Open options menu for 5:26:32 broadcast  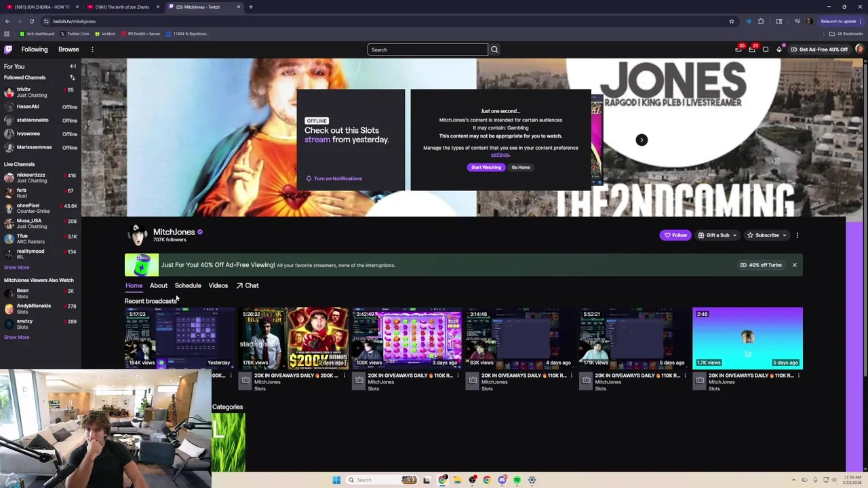tap(344, 375)
